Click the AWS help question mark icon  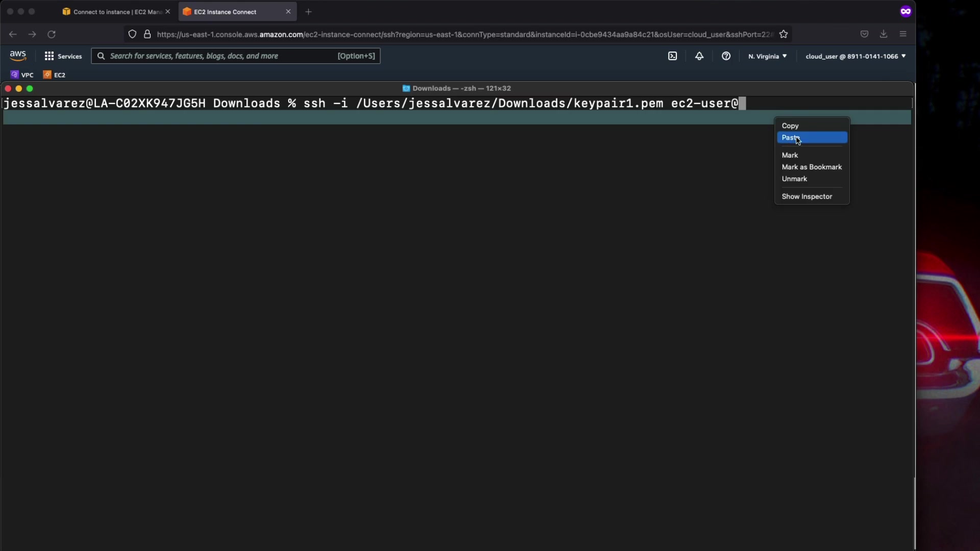[726, 56]
